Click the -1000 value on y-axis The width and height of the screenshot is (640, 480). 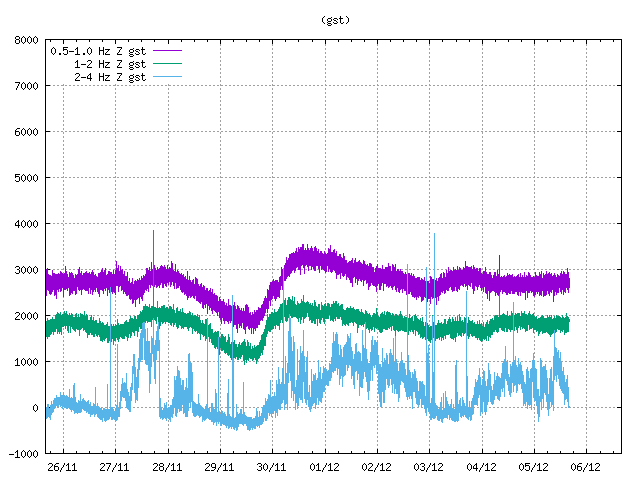point(23,454)
